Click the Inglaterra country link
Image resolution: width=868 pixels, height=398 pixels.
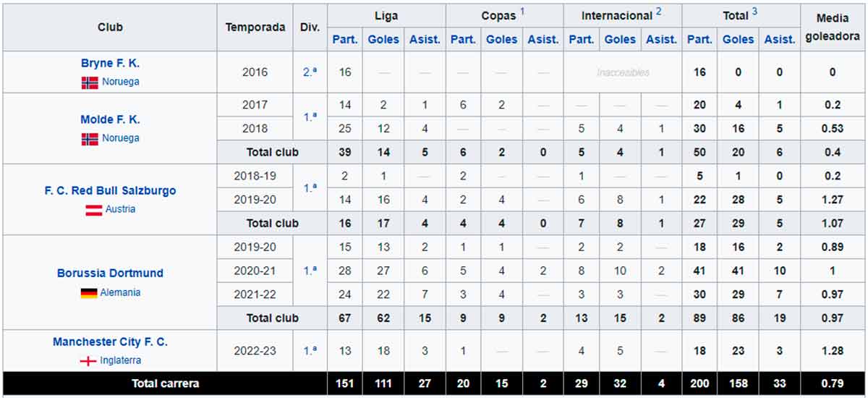(x=120, y=360)
